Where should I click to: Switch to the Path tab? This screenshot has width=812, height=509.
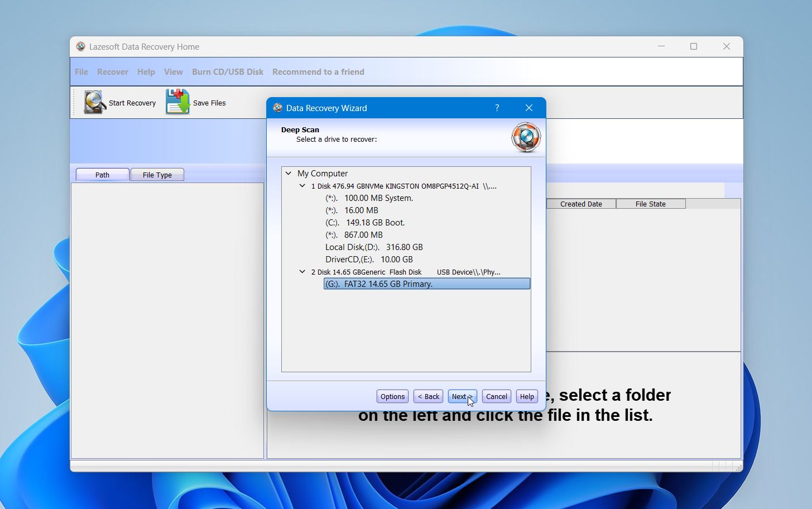coord(102,174)
